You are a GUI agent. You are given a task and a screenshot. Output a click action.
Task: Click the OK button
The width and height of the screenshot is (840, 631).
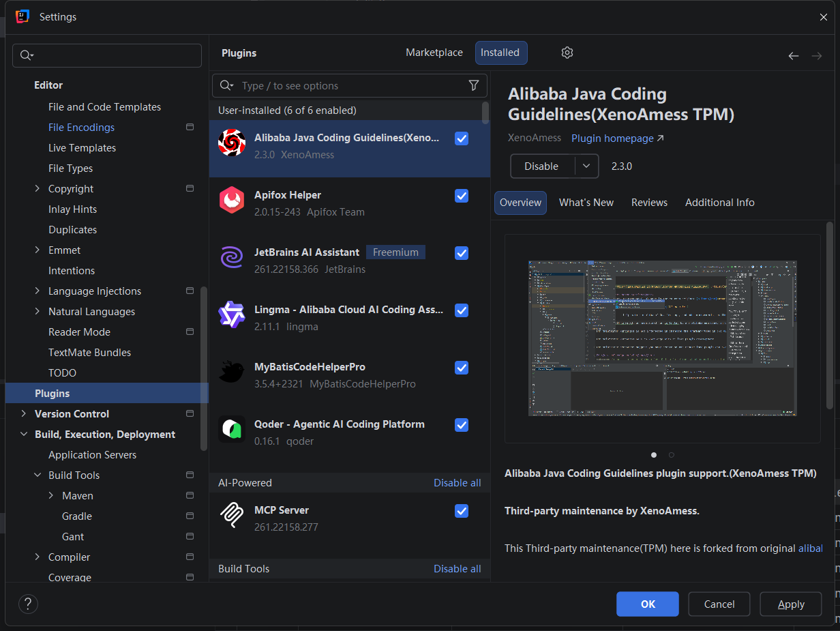click(x=648, y=604)
